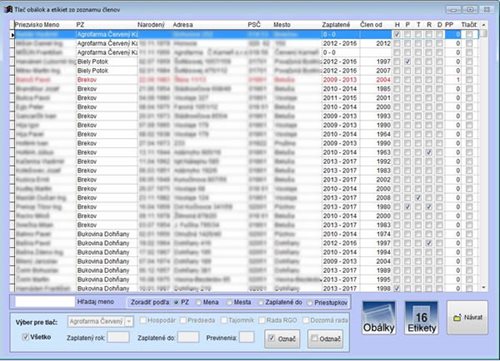Screen dimensions: 500x361
Task: Click scroll-down arrow of the member list
Action: click(x=484, y=287)
